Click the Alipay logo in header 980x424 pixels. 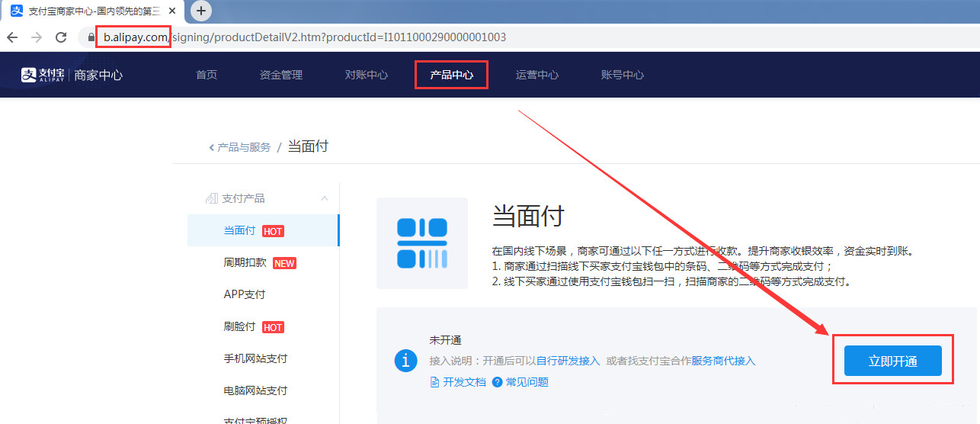tap(43, 75)
